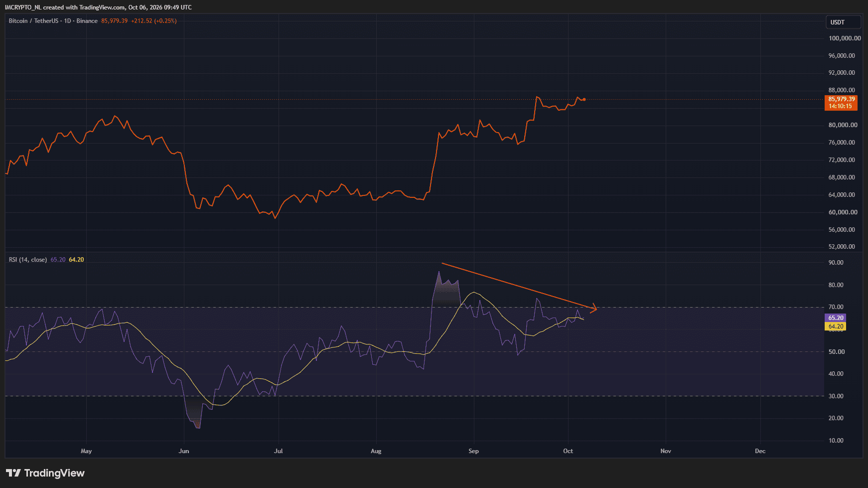
Task: Click the yellow 64.20 RSI average tag
Action: click(836, 326)
